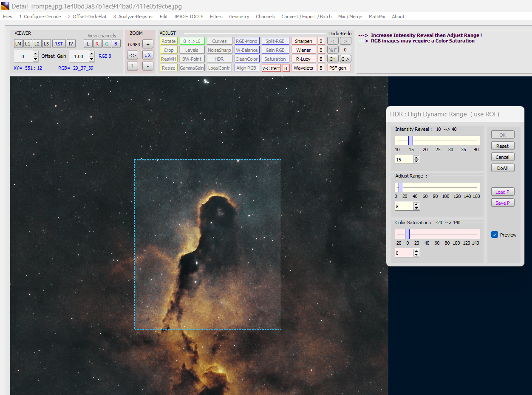Click the Color Saturation slider track
The width and height of the screenshot is (532, 395).
click(442, 234)
